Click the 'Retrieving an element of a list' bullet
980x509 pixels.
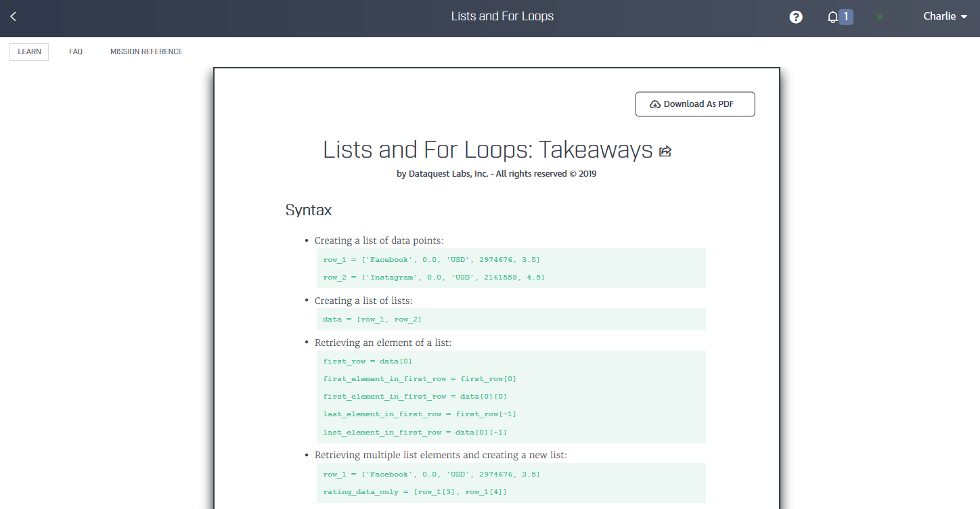[382, 342]
